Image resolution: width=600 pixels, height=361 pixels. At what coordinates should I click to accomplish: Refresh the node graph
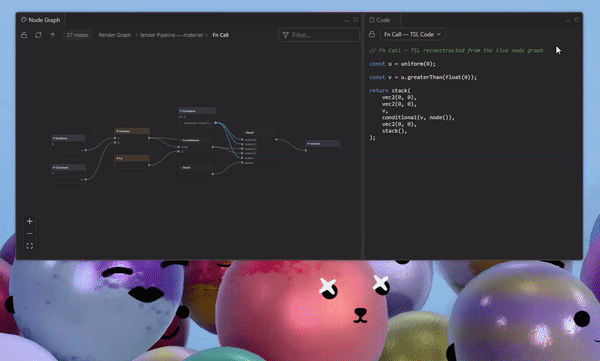pyautogui.click(x=38, y=35)
